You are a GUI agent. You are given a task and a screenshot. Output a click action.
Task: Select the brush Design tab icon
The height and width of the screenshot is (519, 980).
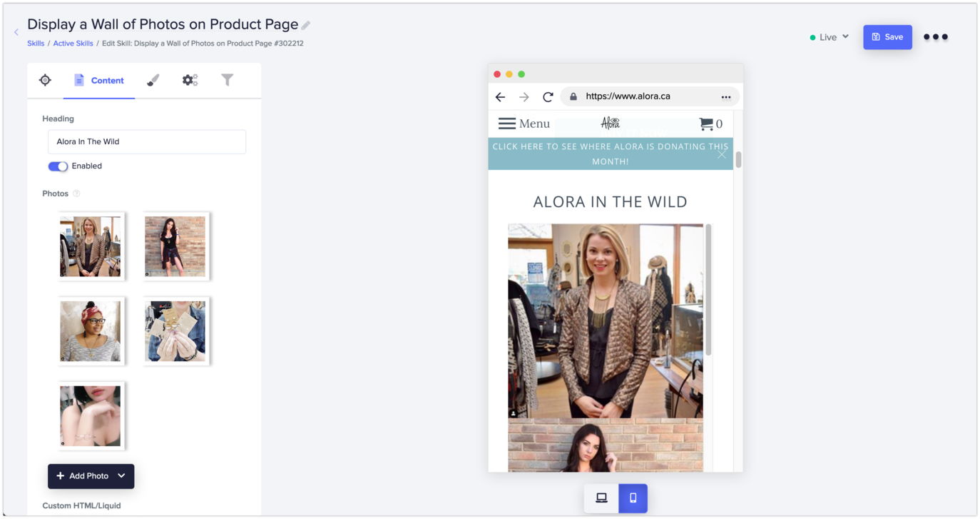coord(153,80)
